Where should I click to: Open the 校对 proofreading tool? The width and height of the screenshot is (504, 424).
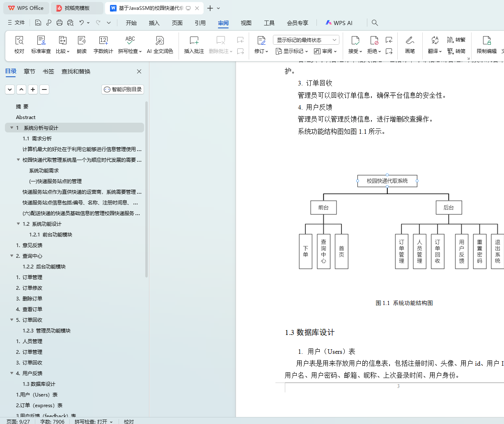pos(19,45)
